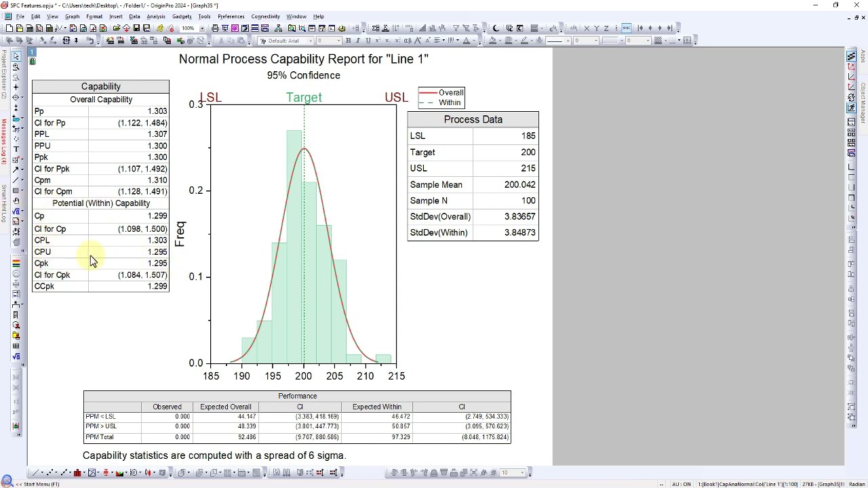Click the Rescale Y axis icon
868x488 pixels.
[x=596, y=28]
